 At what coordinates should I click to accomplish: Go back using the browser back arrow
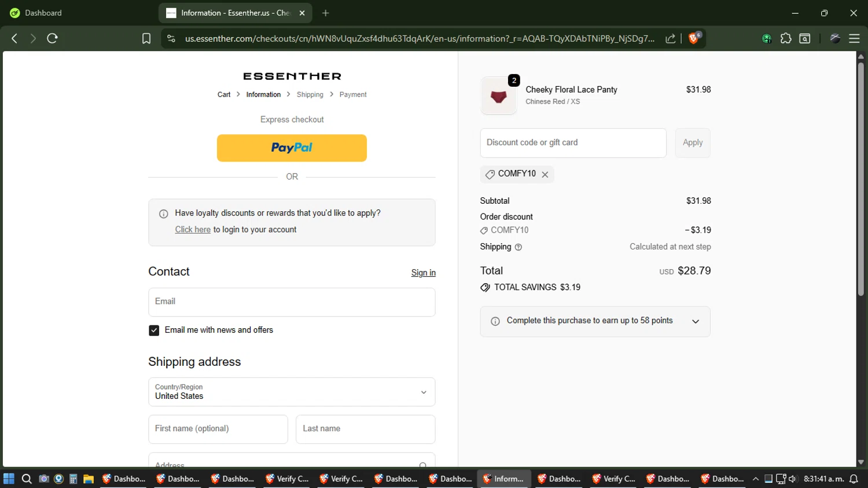pos(14,38)
